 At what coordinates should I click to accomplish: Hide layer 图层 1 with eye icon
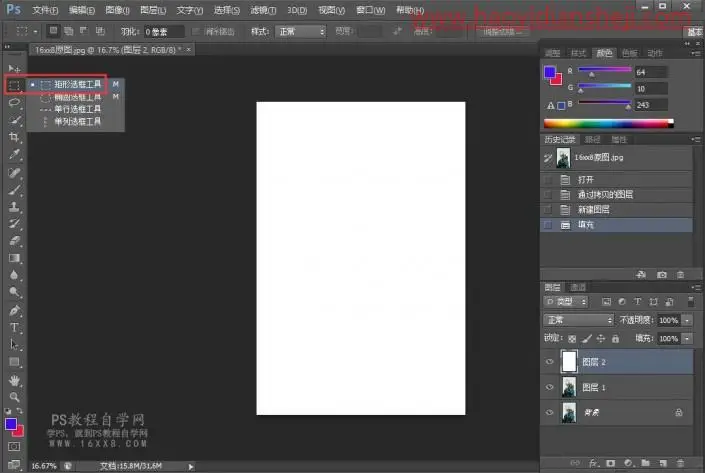(x=549, y=387)
